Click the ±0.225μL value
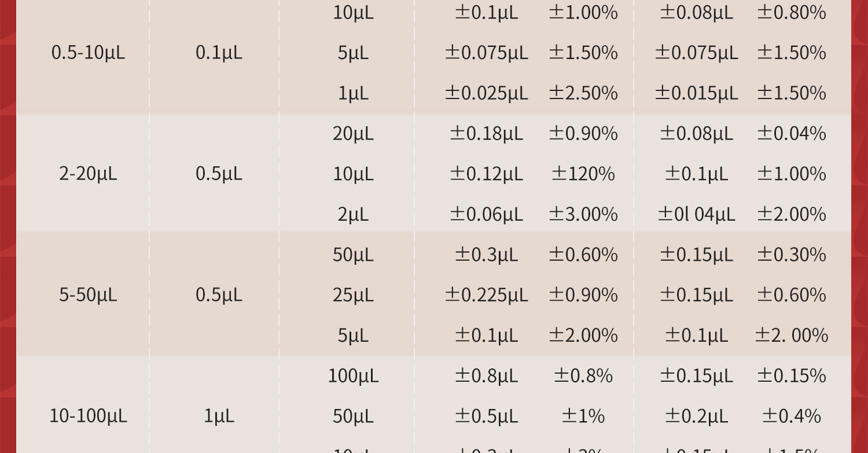 pos(486,295)
